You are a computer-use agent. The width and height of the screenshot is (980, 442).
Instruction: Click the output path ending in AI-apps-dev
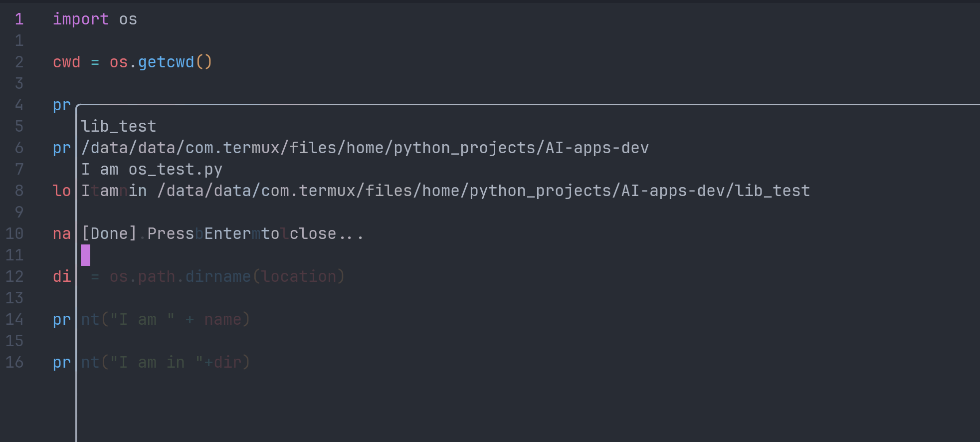pos(365,148)
